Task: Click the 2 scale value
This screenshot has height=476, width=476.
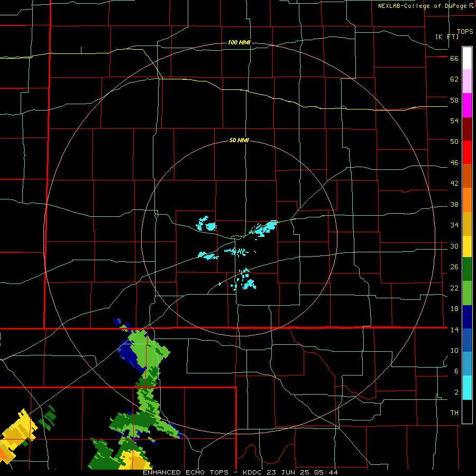Action: tap(456, 392)
